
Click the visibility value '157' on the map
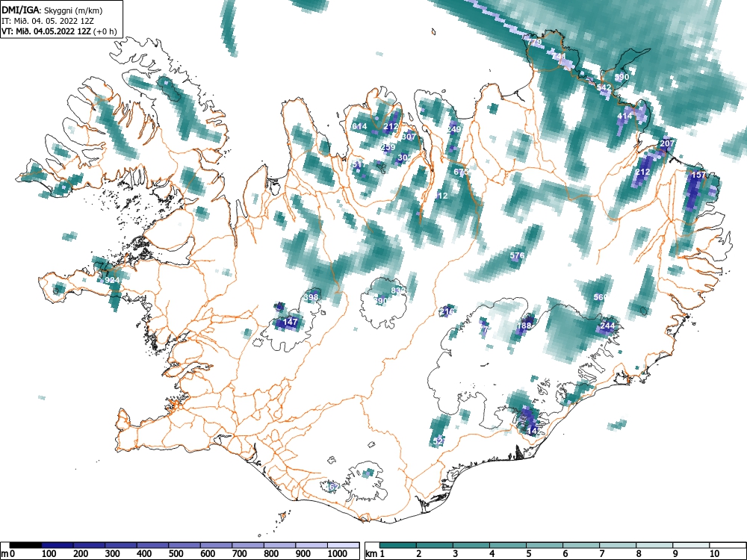click(698, 175)
